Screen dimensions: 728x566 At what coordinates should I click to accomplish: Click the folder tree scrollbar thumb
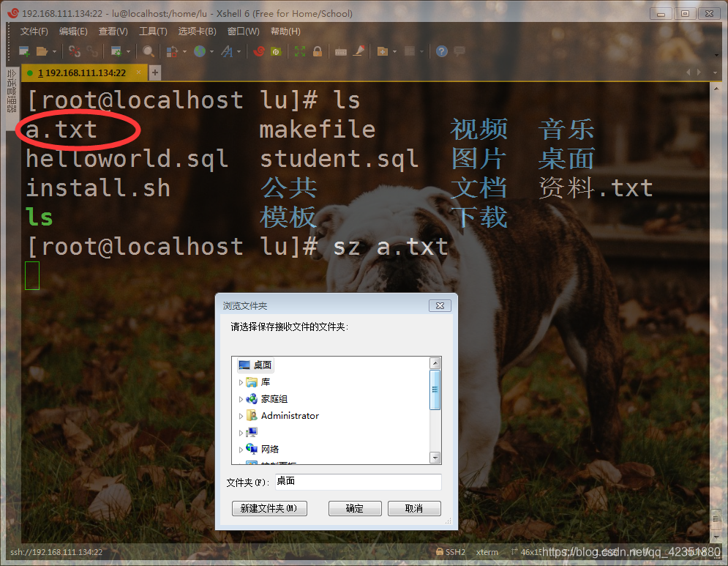click(435, 390)
